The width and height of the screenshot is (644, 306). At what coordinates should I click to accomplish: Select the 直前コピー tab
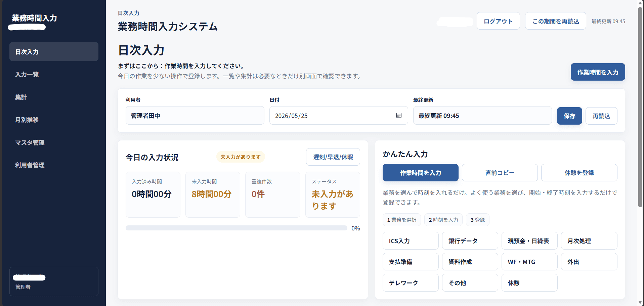click(500, 173)
